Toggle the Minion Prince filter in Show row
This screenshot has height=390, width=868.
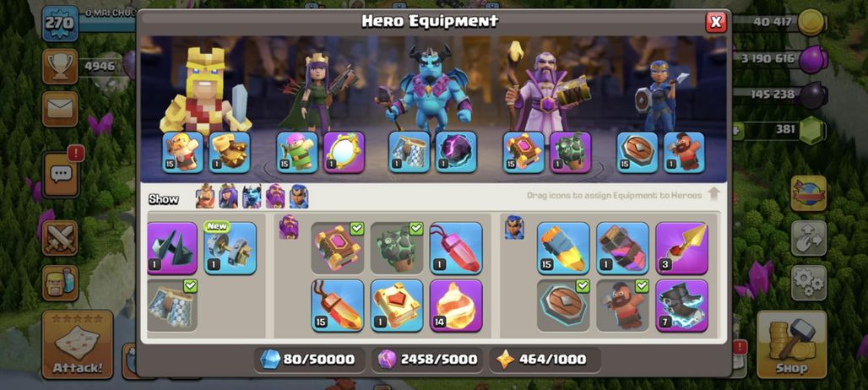(x=252, y=197)
